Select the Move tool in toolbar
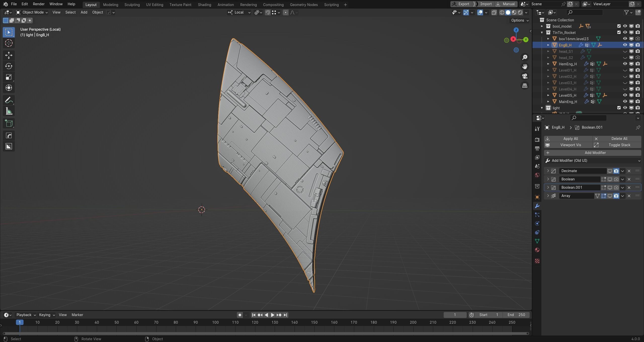The width and height of the screenshot is (644, 342). tap(9, 55)
